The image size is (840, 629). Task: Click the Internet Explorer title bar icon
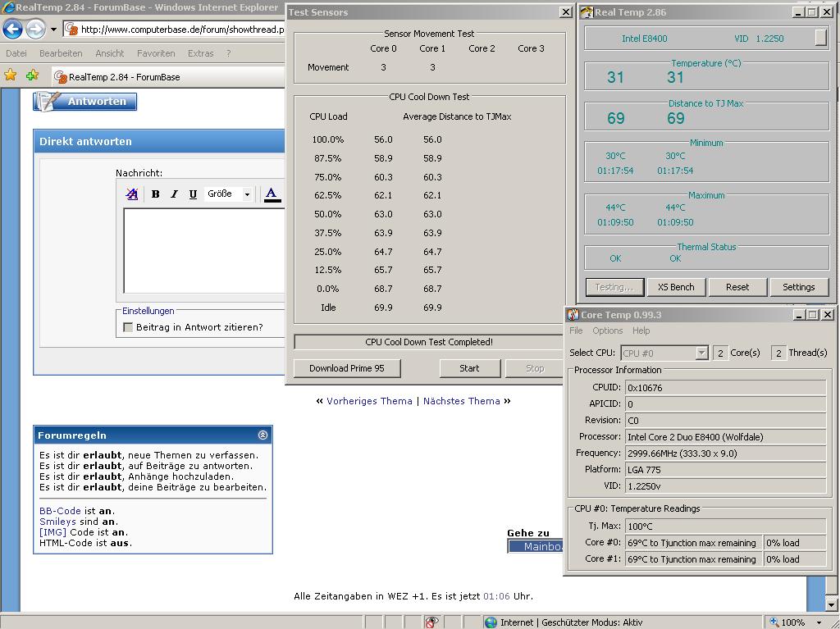8,7
